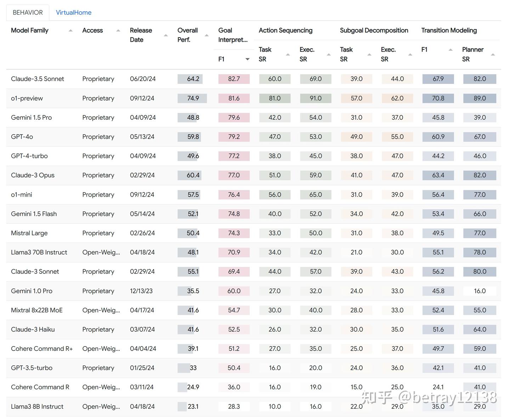Click the sort arrow next to Model Family
The image size is (510, 420).
70,30
